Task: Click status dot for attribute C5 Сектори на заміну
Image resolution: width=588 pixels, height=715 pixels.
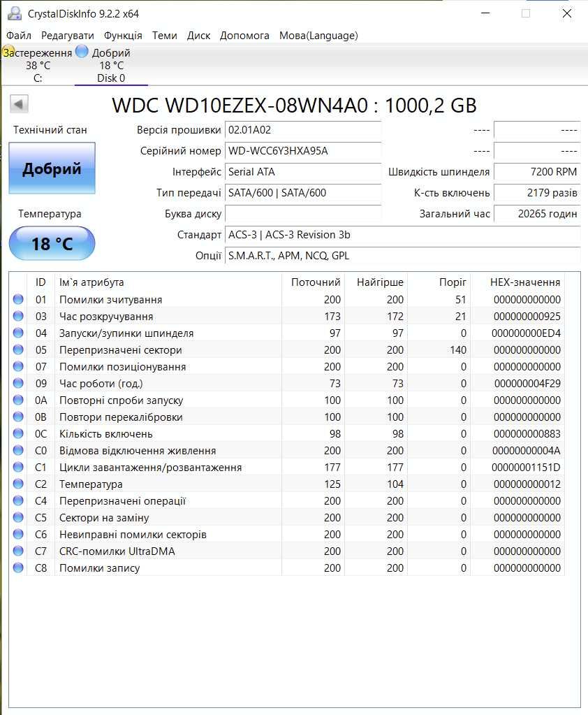Action: point(18,517)
